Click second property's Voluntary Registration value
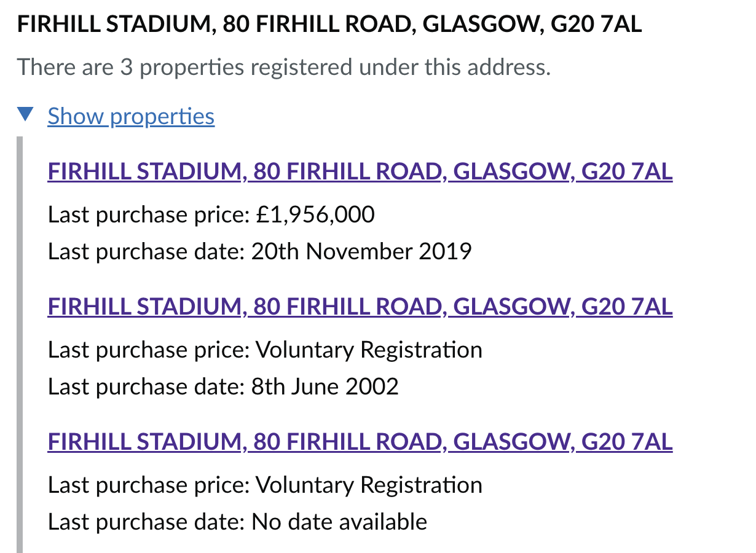This screenshot has width=756, height=553. (369, 350)
